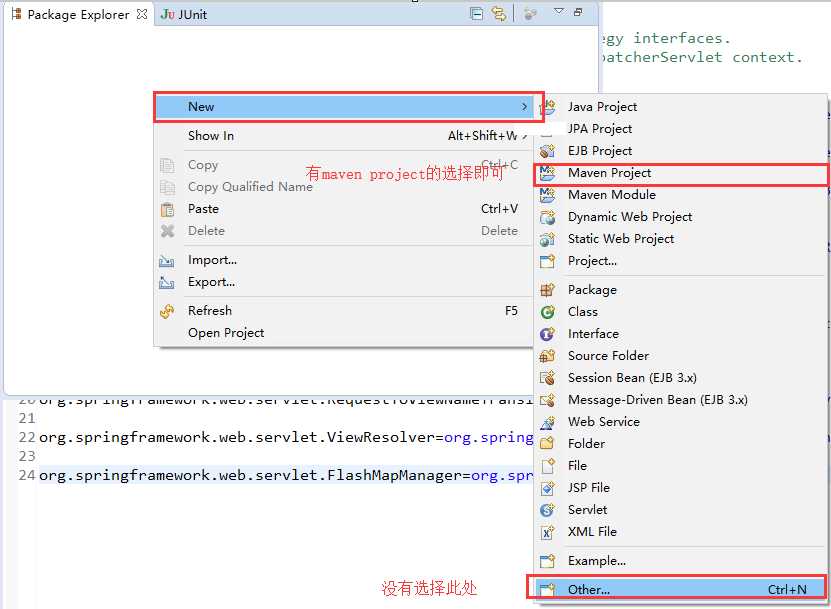The image size is (831, 609).
Task: Click the focus task icon in Package Explorer toolbar
Action: pos(530,14)
